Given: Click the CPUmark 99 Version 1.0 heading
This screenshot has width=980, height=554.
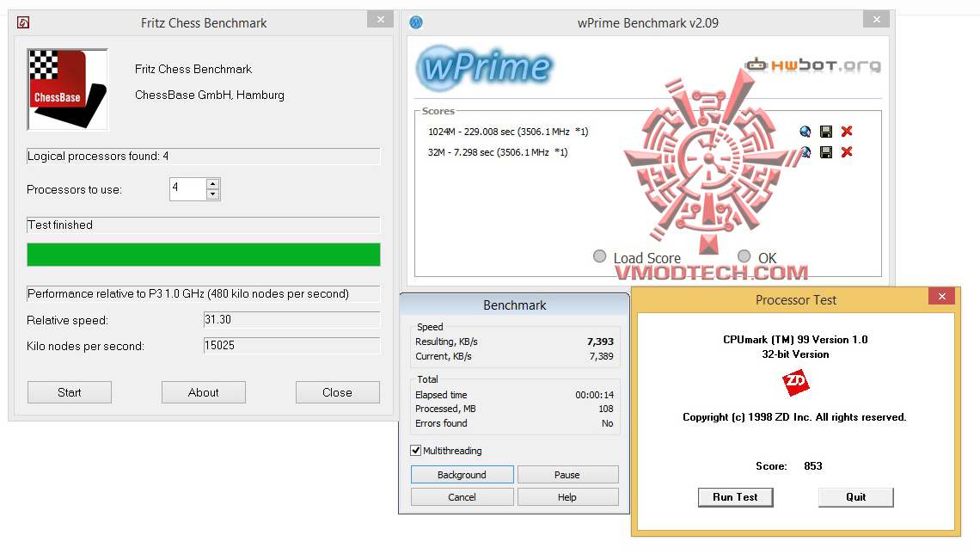Looking at the screenshot, I should pos(795,340).
